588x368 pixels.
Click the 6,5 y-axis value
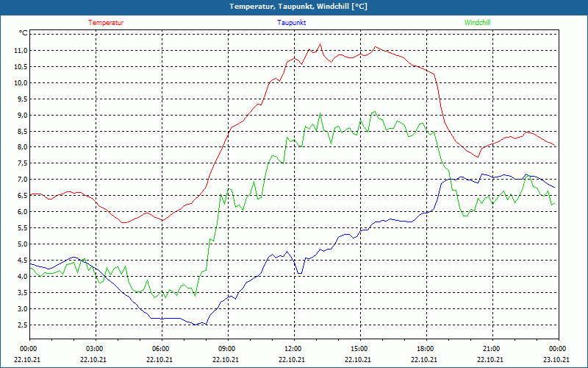(x=22, y=196)
